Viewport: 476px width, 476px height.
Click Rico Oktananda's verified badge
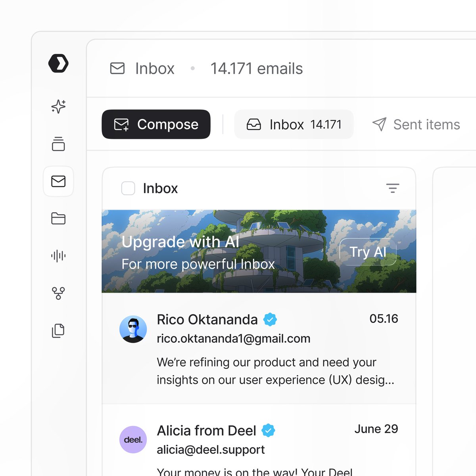pyautogui.click(x=271, y=319)
